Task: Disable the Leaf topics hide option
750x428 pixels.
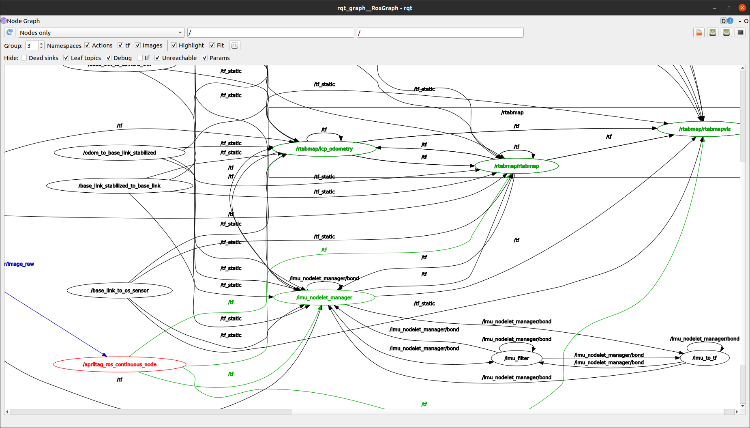Action: [x=66, y=58]
